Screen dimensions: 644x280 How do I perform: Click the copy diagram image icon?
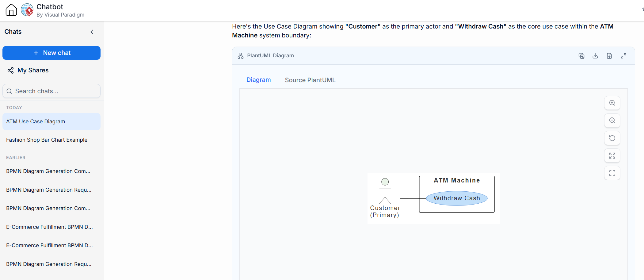581,56
